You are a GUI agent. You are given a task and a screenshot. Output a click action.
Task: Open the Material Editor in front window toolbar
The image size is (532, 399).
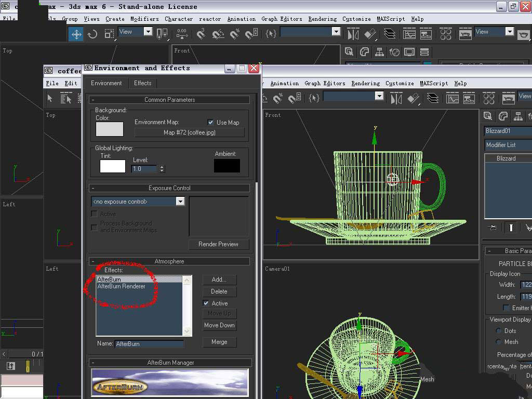click(x=489, y=98)
